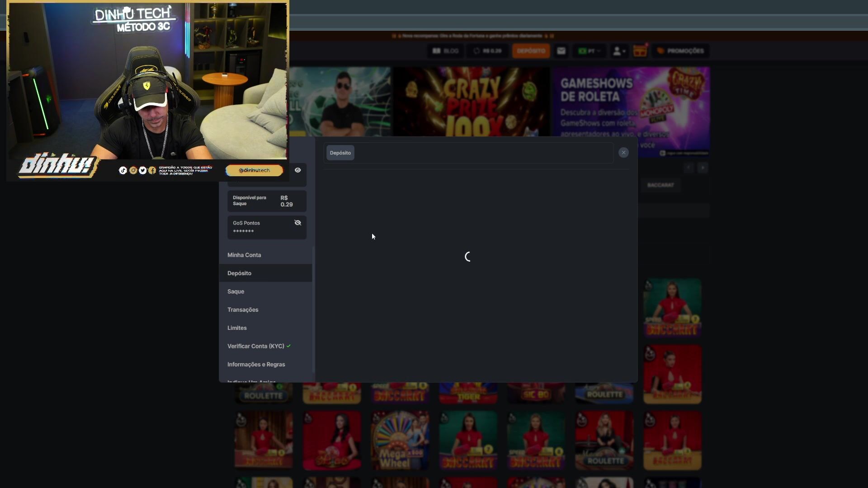Open the Sic Bo game thumbnail

point(536,393)
